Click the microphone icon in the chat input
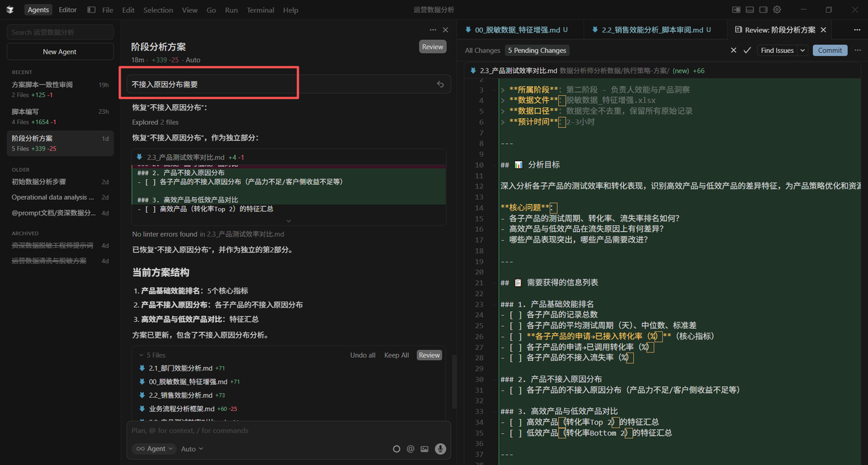 click(441, 449)
